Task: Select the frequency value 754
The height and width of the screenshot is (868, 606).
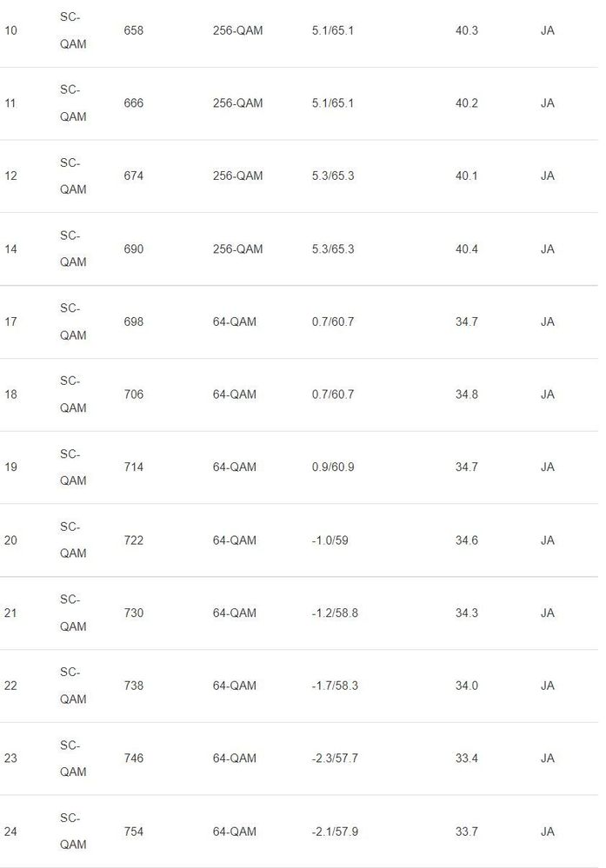Action: click(134, 832)
